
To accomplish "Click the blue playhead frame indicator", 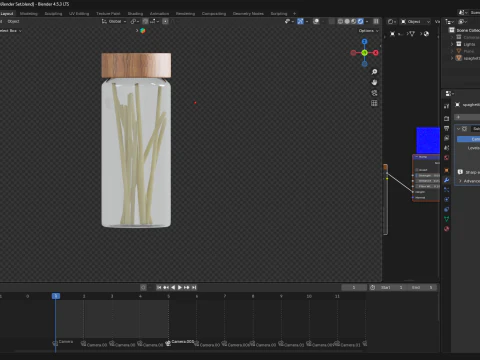I will tap(56, 296).
